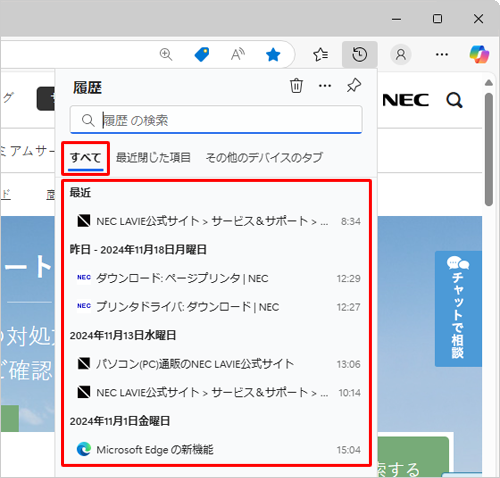The image size is (500, 478).
Task: Click the NEC favicon beside ダウンロード: ページプリンタ
Action: [x=84, y=277]
